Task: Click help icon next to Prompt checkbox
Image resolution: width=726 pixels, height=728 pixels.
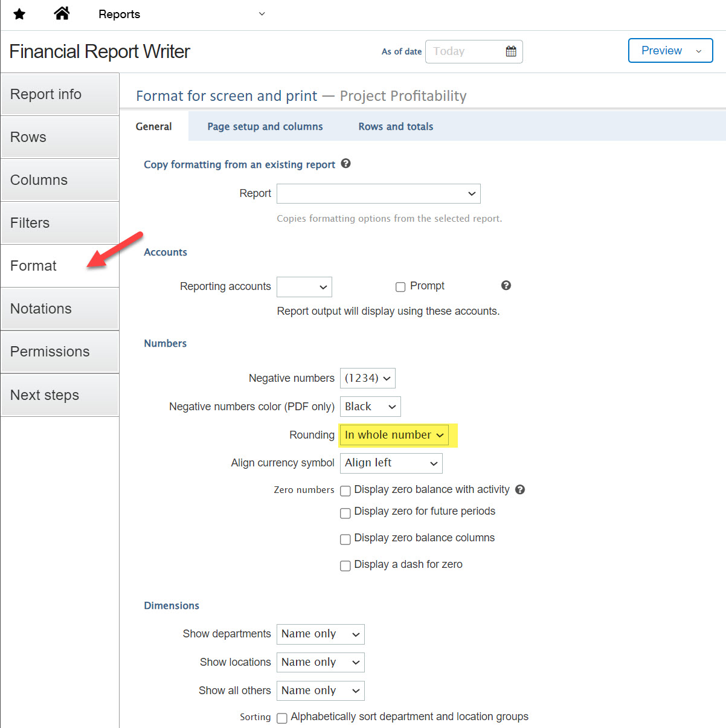Action: tap(506, 286)
